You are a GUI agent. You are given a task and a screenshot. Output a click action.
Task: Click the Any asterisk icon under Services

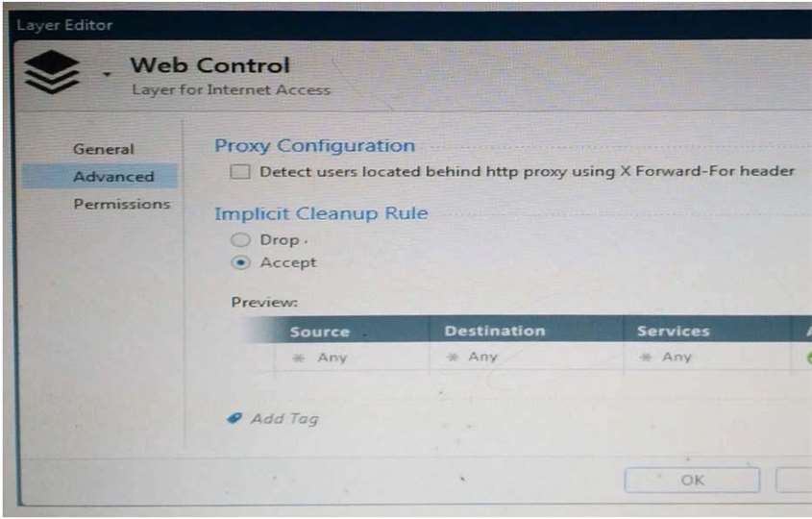pos(645,357)
